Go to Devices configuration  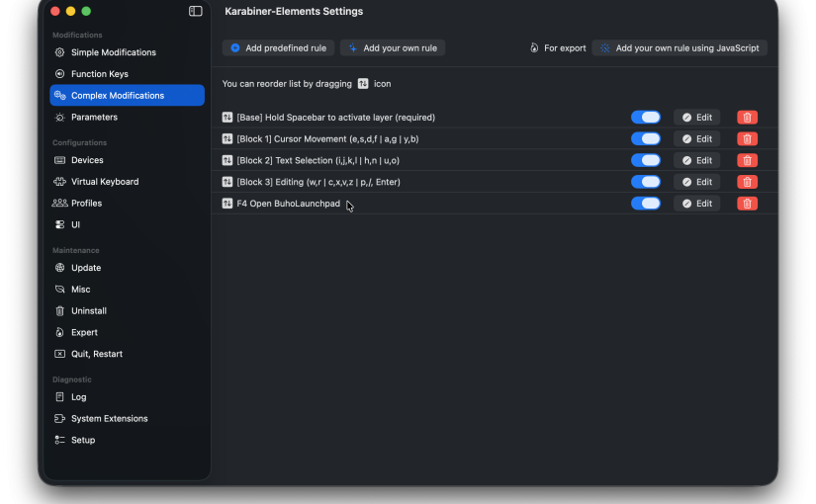(127, 160)
